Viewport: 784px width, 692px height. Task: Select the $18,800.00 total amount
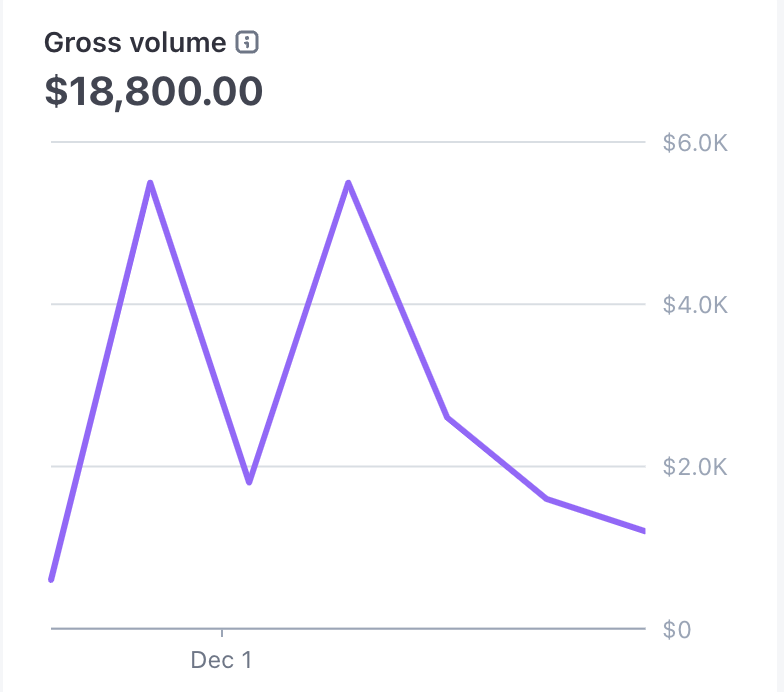pos(154,91)
